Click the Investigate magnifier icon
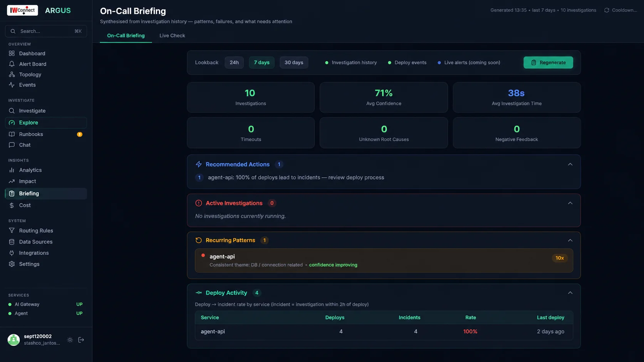The height and width of the screenshot is (362, 644). pyautogui.click(x=12, y=111)
